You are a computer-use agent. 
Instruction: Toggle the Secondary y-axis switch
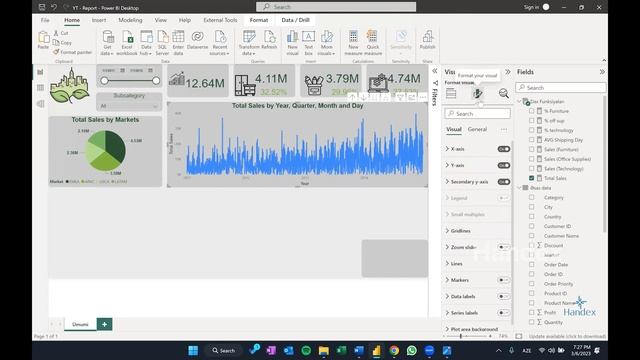click(504, 182)
